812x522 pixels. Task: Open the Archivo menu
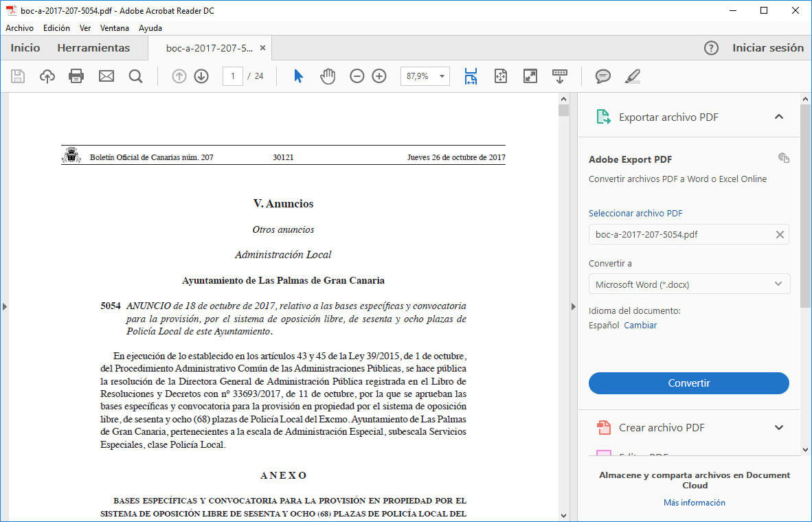(x=19, y=27)
